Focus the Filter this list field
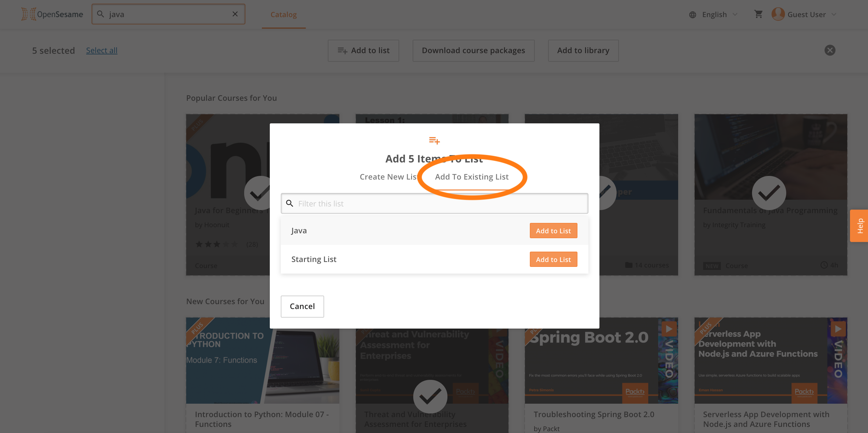Screen dimensions: 868x433 [434, 203]
